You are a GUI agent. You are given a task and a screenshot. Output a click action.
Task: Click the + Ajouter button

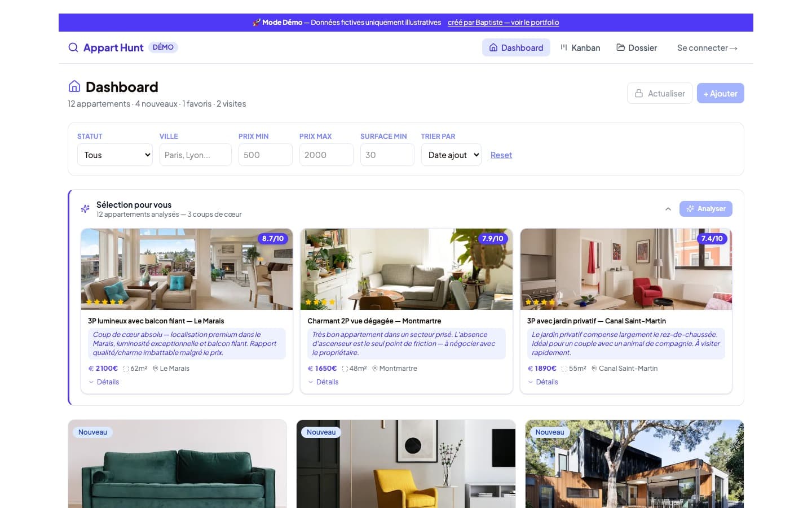(720, 93)
